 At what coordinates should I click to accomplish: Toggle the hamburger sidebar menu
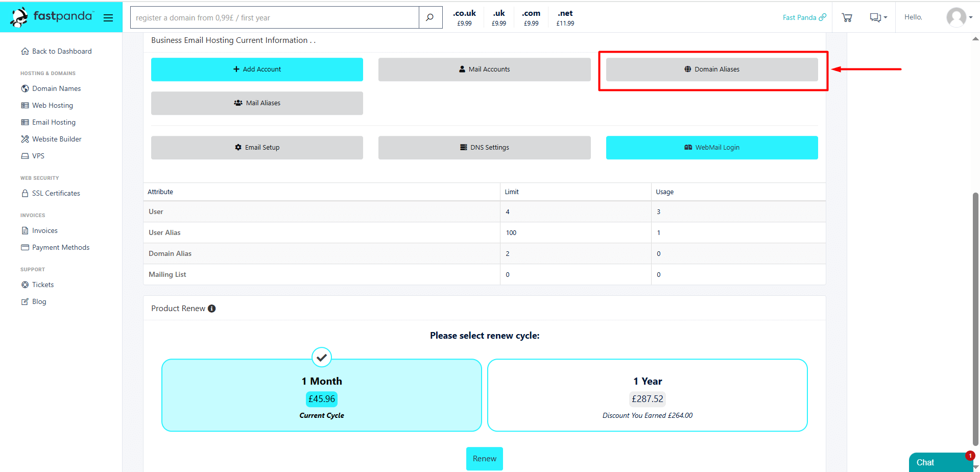[108, 18]
